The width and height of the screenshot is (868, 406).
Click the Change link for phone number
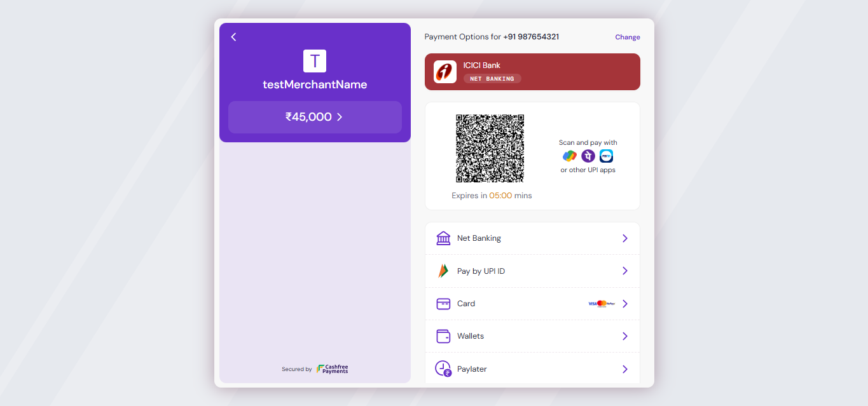pos(627,37)
